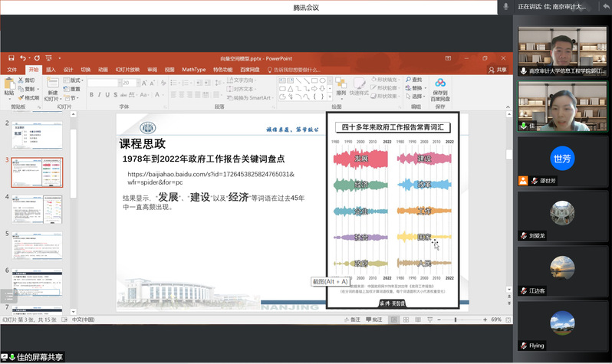The image size is (612, 364).
Task: Toggle italic formatting button
Action: coord(100,95)
